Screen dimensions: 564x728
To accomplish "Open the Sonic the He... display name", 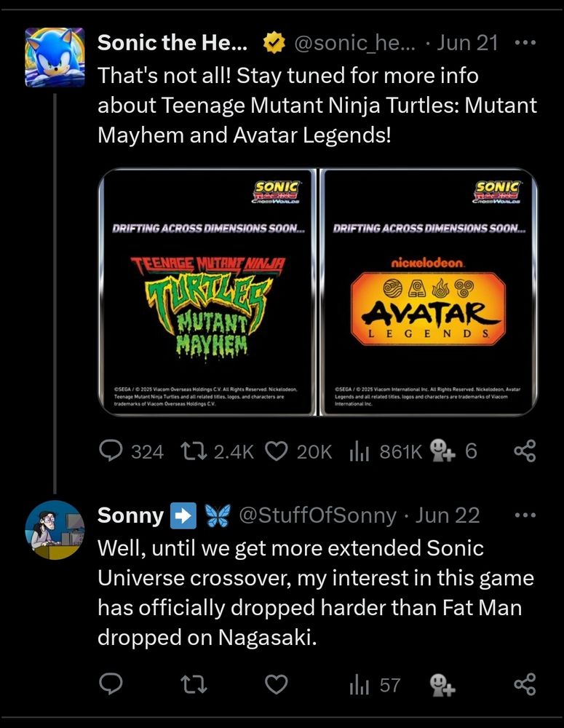I will 172,43.
